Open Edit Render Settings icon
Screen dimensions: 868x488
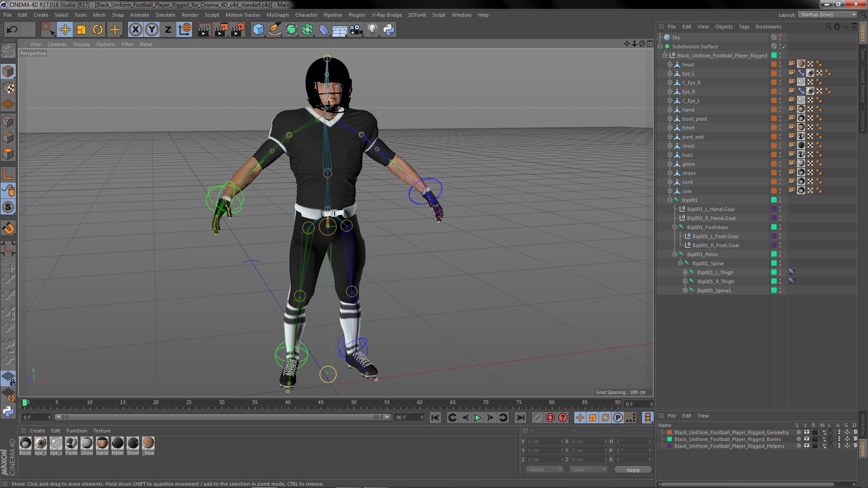click(238, 30)
